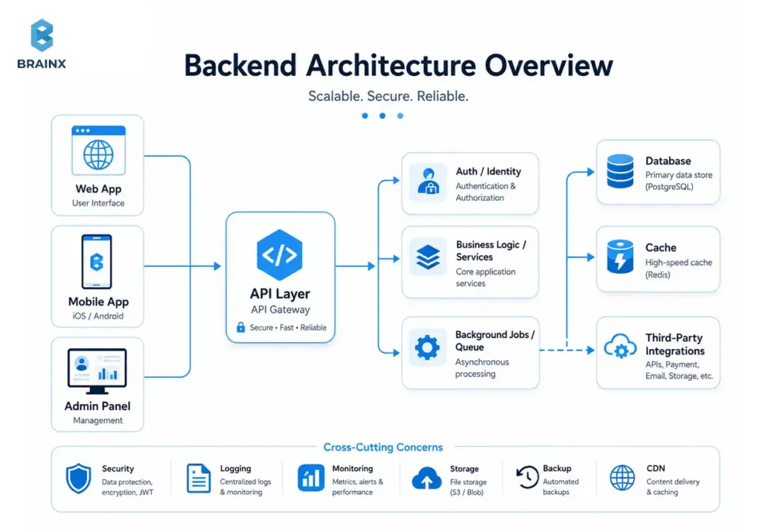Viewport: 762px width, 532px height.
Task: Click the 'Web App' label
Action: tap(98, 189)
